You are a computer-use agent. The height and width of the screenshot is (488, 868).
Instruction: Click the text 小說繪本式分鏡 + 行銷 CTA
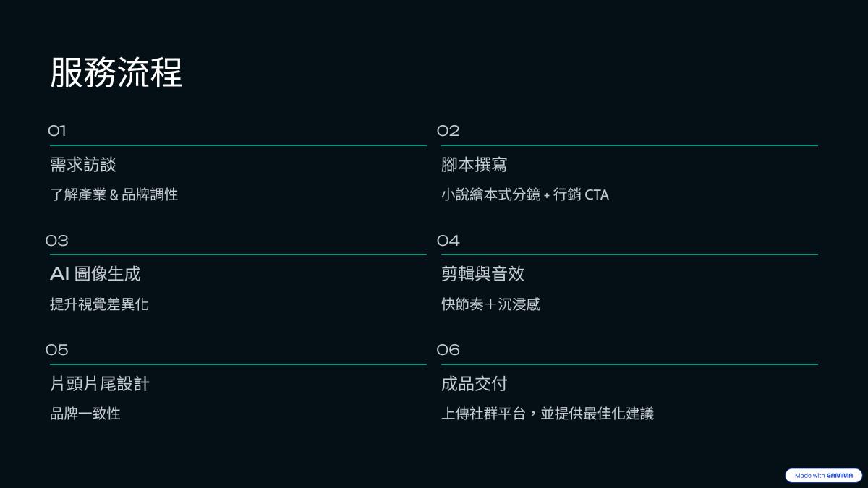(x=525, y=194)
